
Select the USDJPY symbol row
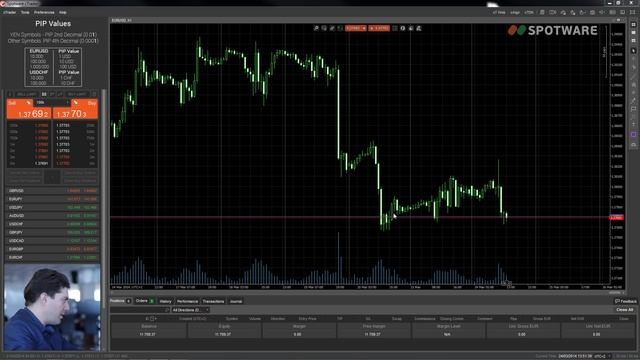(x=52, y=207)
